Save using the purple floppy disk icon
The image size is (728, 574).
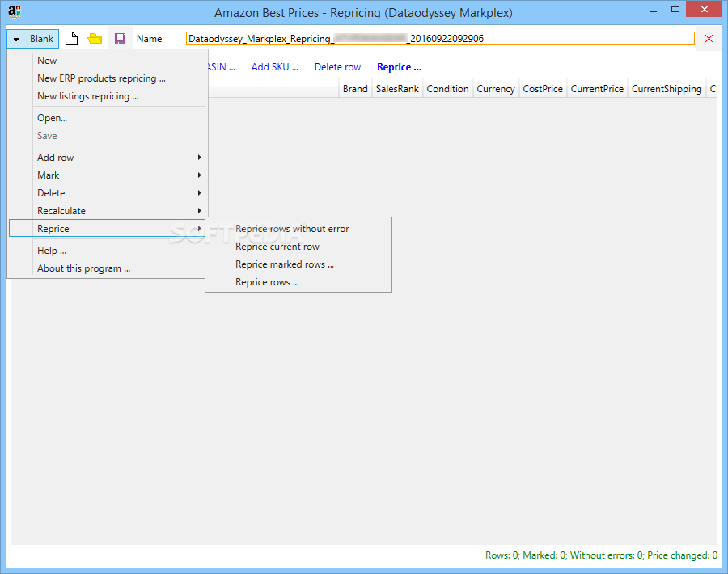121,39
